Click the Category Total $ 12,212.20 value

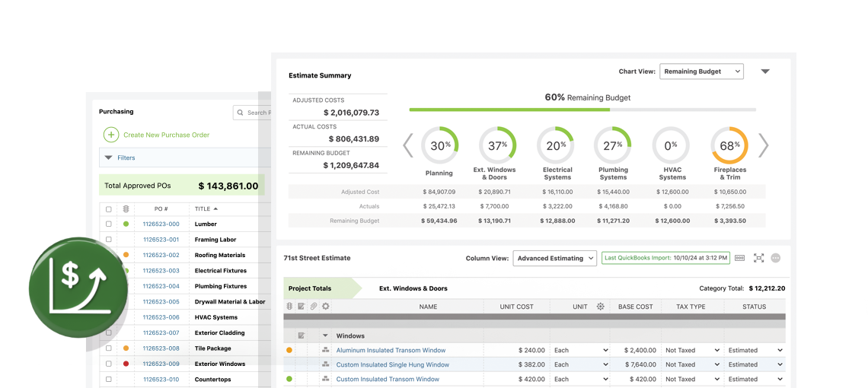(x=767, y=288)
